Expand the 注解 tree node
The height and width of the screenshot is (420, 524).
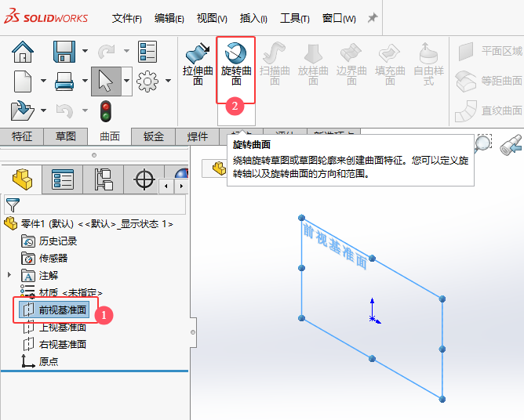point(9,275)
